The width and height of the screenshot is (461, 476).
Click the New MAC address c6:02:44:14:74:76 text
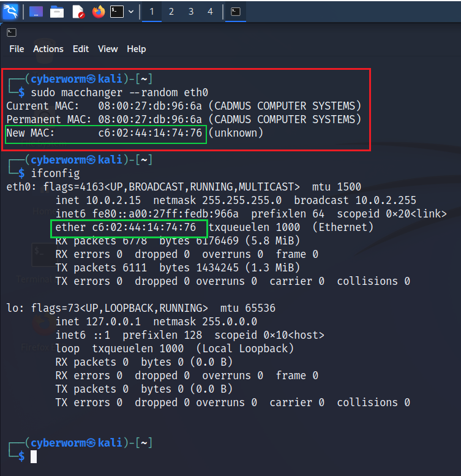coord(150,133)
